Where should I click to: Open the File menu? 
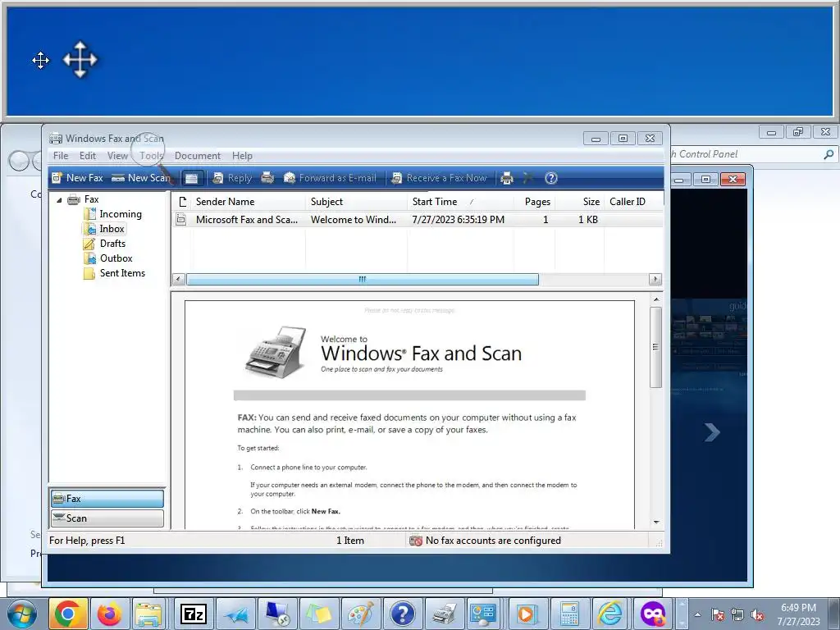(61, 156)
